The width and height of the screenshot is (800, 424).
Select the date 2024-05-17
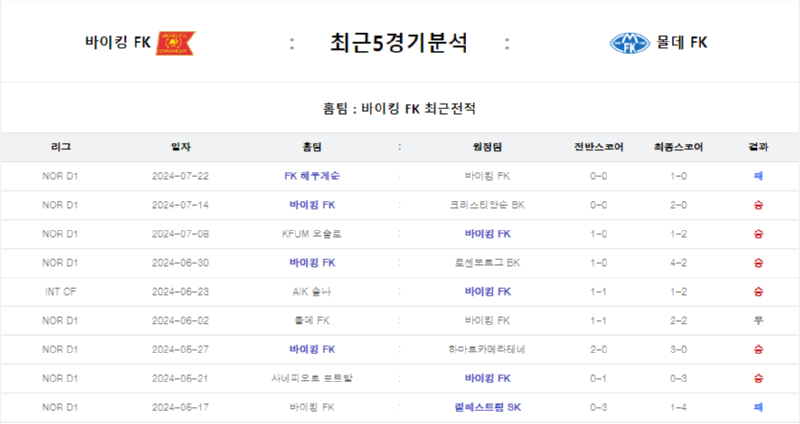181,408
